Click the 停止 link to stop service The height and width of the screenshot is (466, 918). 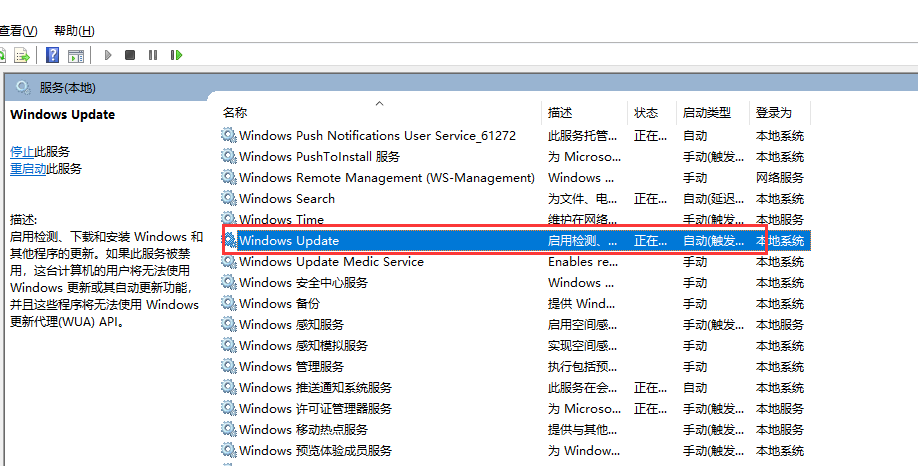coord(22,152)
